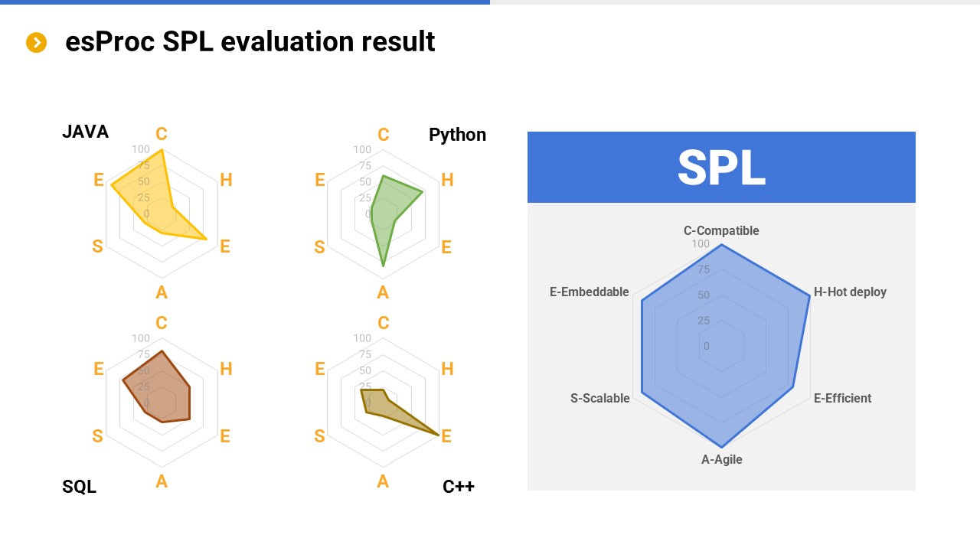This screenshot has height=551, width=980.
Task: Select the esProc SPL evaluation result title
Action: pos(250,41)
